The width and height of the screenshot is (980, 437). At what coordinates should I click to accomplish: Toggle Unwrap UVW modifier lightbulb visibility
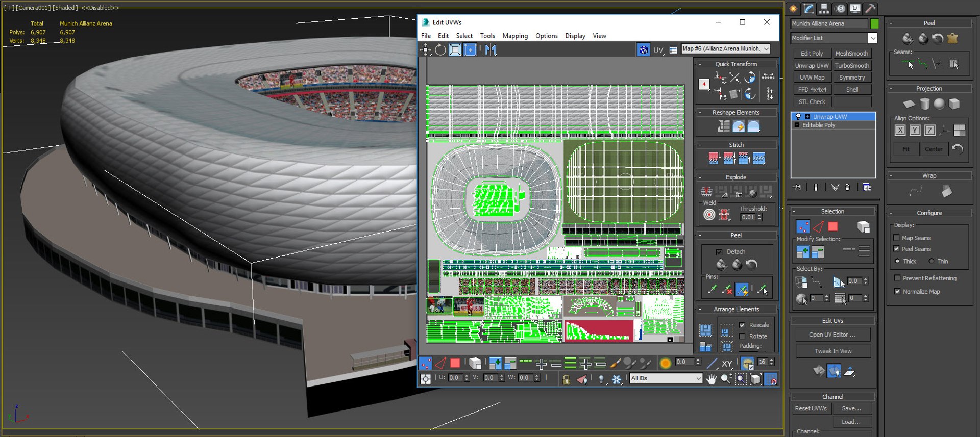798,116
